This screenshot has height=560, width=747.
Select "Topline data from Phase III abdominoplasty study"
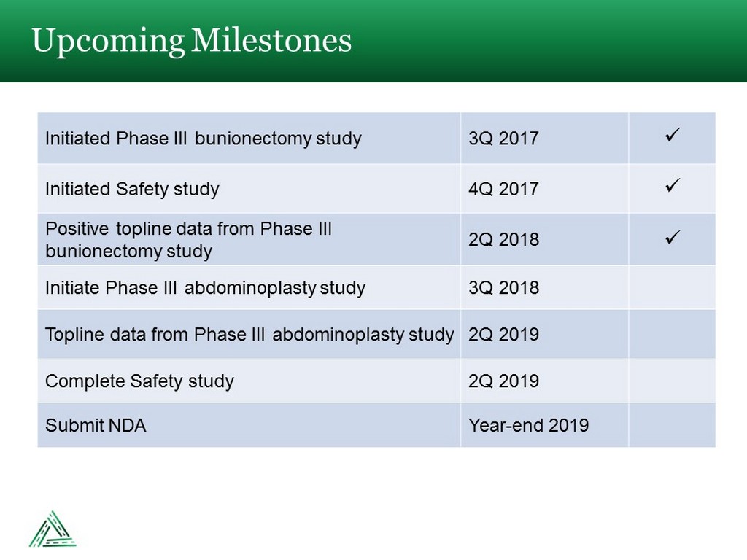[249, 335]
